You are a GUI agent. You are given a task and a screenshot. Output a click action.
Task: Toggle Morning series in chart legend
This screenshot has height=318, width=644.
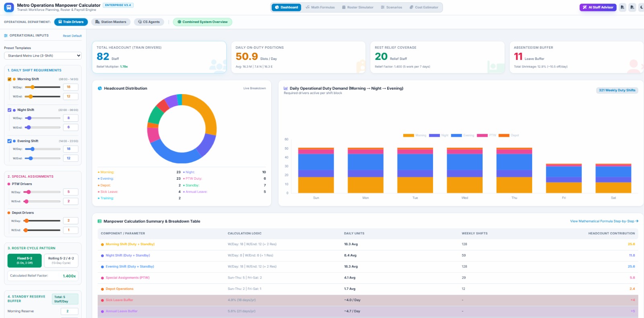coord(415,135)
